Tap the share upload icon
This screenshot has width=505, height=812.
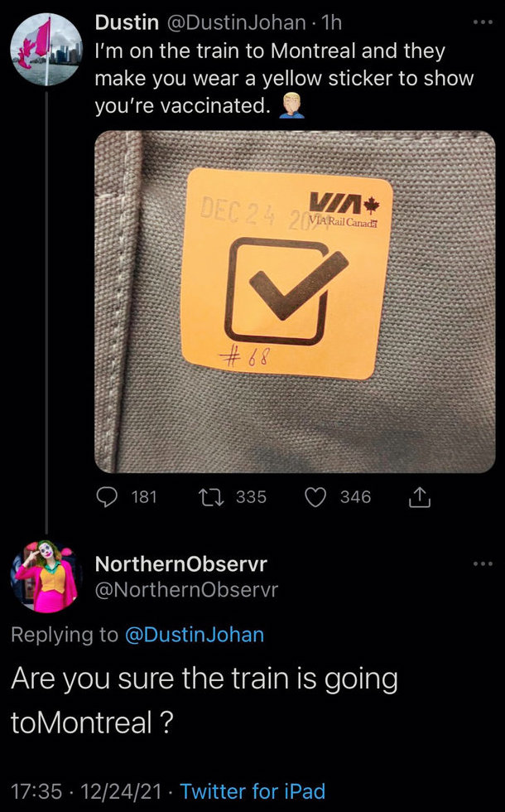click(x=420, y=498)
